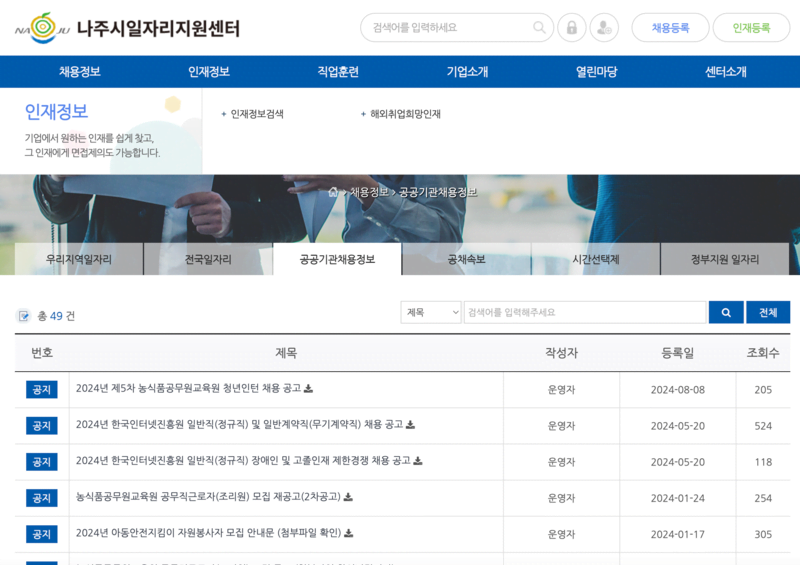Click the 작성자 column header

(561, 353)
